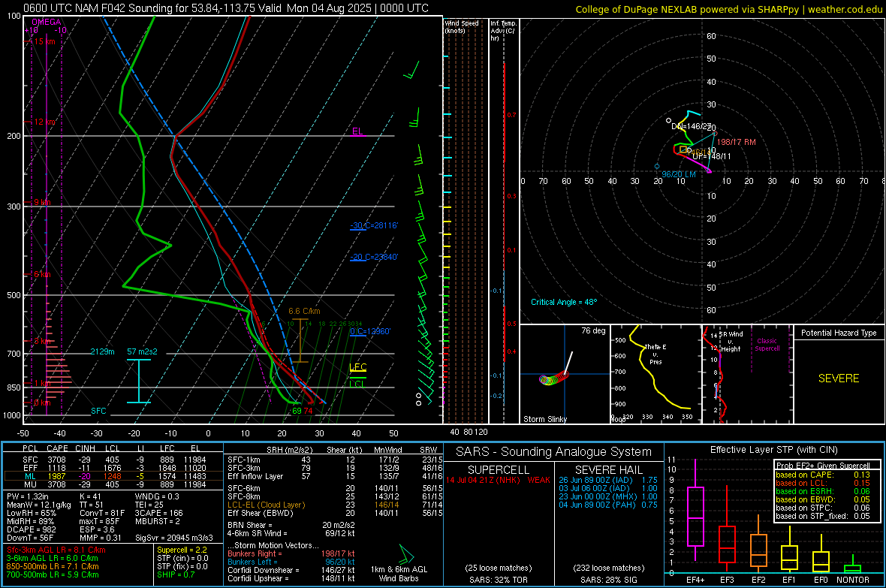
Task: Click the Corfidi Downshear = 146/27 kt line
Action: pos(291,570)
